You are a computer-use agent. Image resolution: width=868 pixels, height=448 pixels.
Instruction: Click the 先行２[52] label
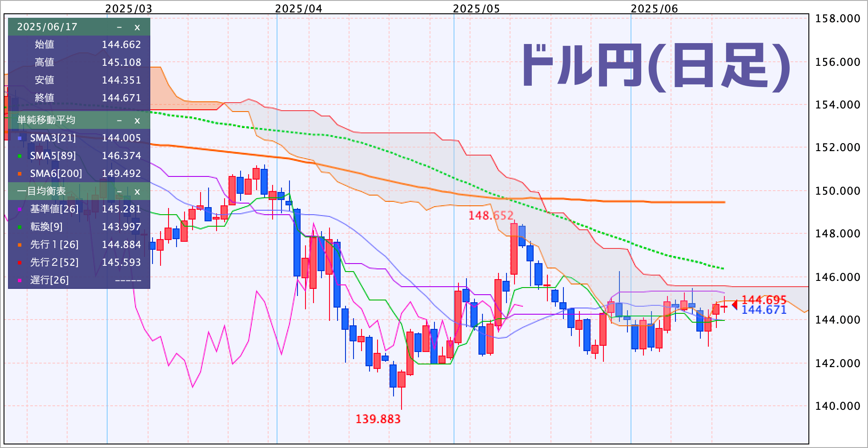54,263
